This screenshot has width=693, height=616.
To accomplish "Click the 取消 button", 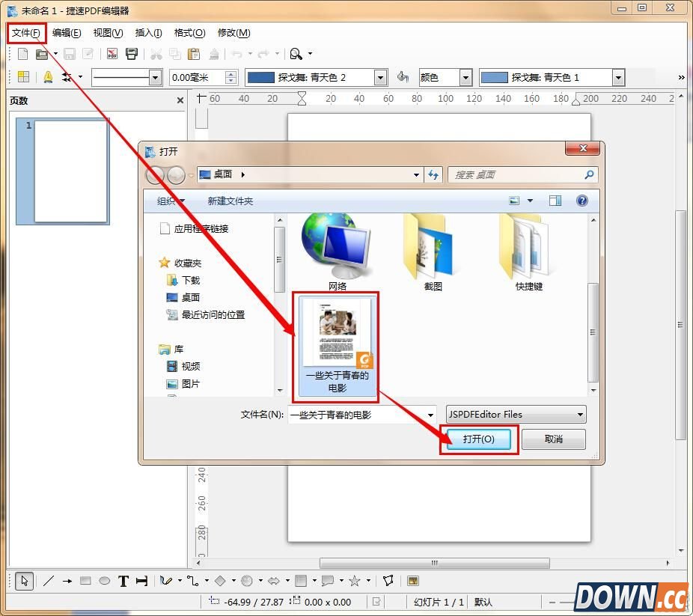I will tap(553, 439).
